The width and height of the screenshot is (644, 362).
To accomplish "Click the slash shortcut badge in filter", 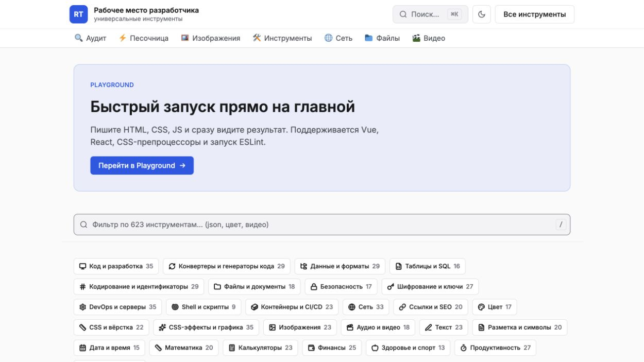I will pyautogui.click(x=561, y=225).
